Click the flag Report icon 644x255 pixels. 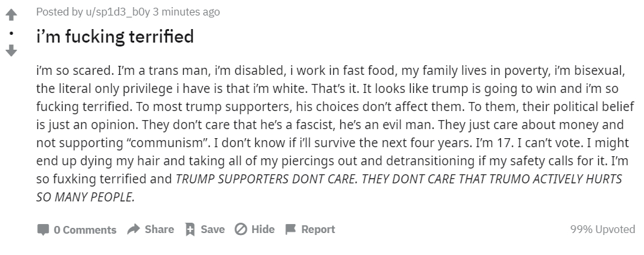[290, 229]
